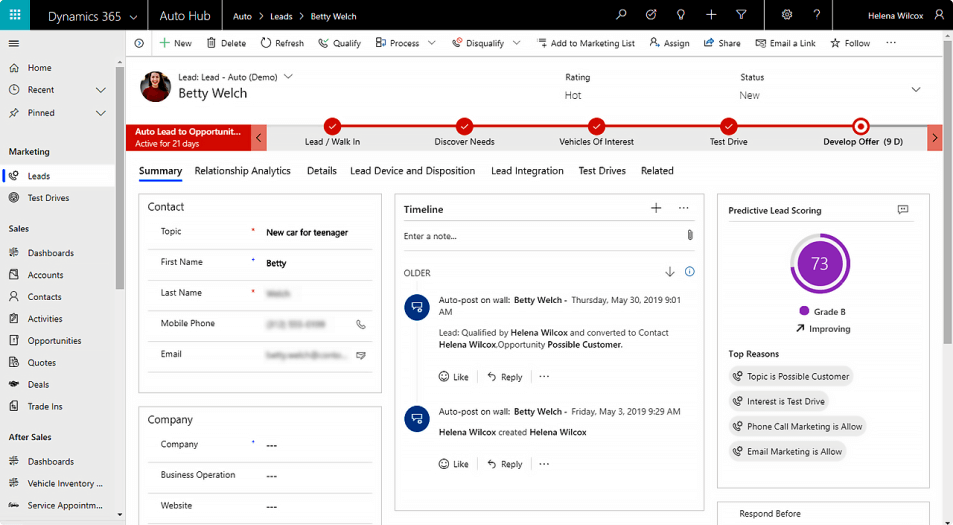The image size is (953, 525).
Task: Click the timeline sort arrow icon
Action: 670,272
